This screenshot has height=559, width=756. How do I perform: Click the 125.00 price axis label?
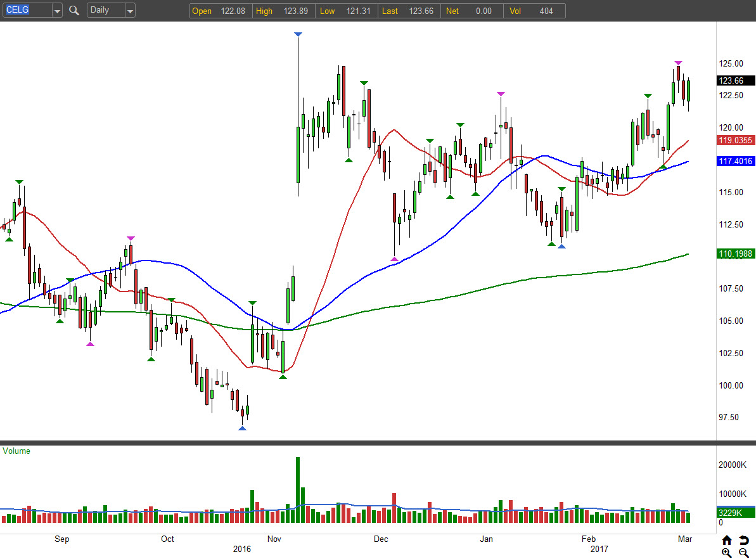coord(731,63)
